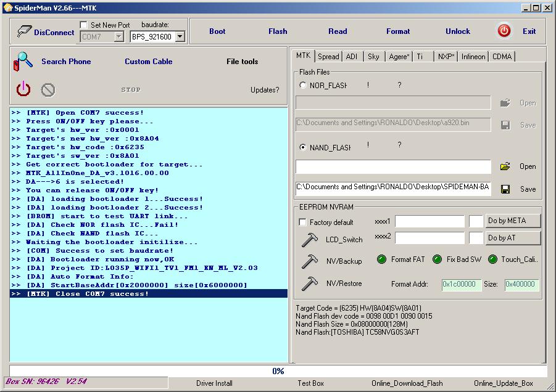Click the Format Addr field 0x1c00000
Image resolution: width=556 pixels, height=392 pixels.
(462, 284)
